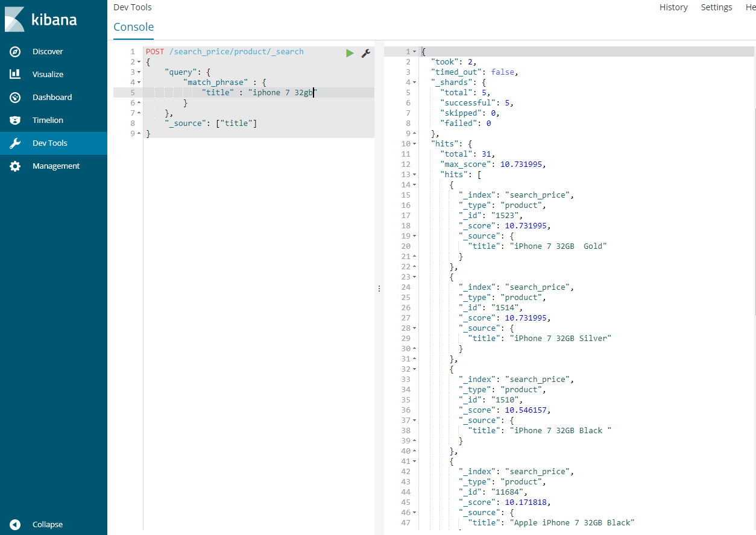Image resolution: width=756 pixels, height=535 pixels.
Task: Open request options wrench icon in editor
Action: (365, 53)
